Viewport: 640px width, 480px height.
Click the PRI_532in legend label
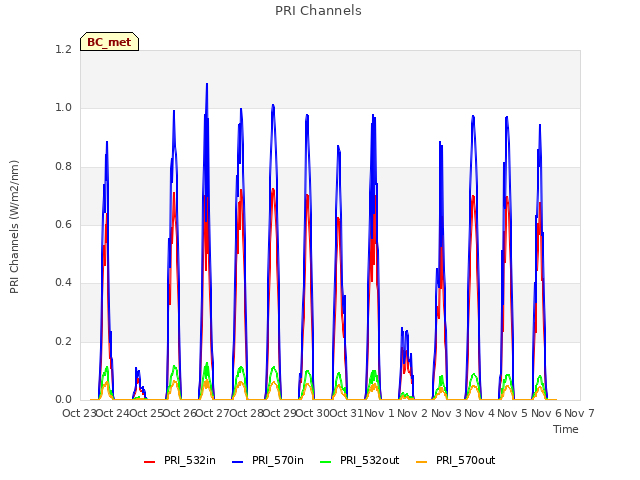coord(190,460)
